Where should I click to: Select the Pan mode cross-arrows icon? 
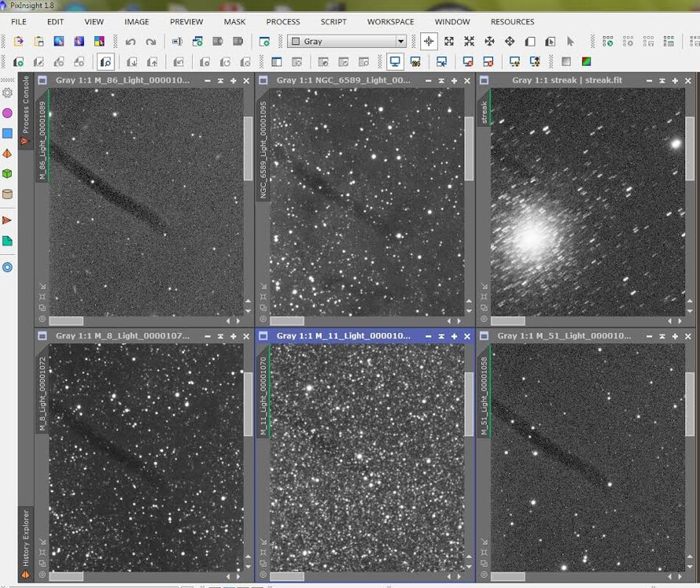click(489, 42)
